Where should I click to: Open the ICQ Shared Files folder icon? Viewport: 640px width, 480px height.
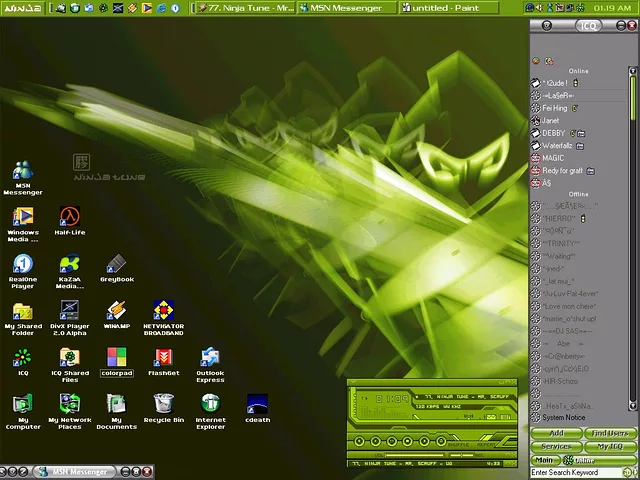(x=70, y=365)
